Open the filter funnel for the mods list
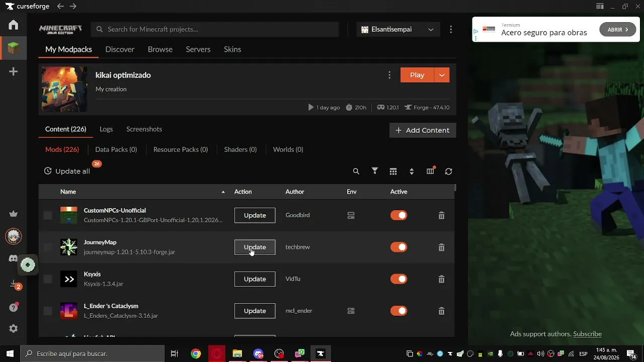 pyautogui.click(x=375, y=171)
